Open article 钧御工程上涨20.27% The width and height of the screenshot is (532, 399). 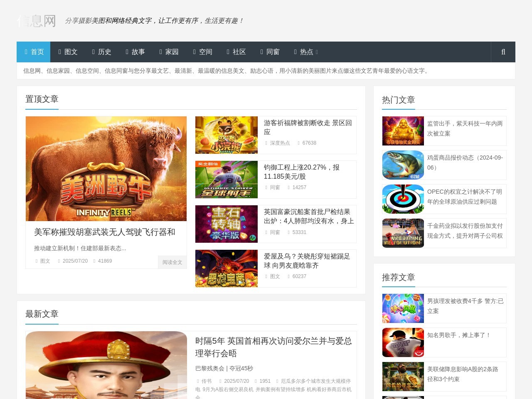(x=302, y=172)
